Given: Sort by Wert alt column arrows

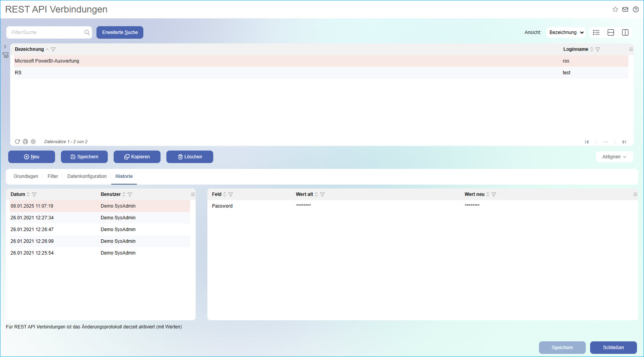Looking at the screenshot, I should point(316,194).
